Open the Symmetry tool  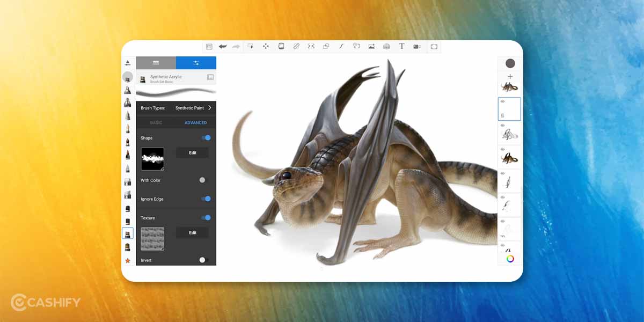[x=311, y=46]
